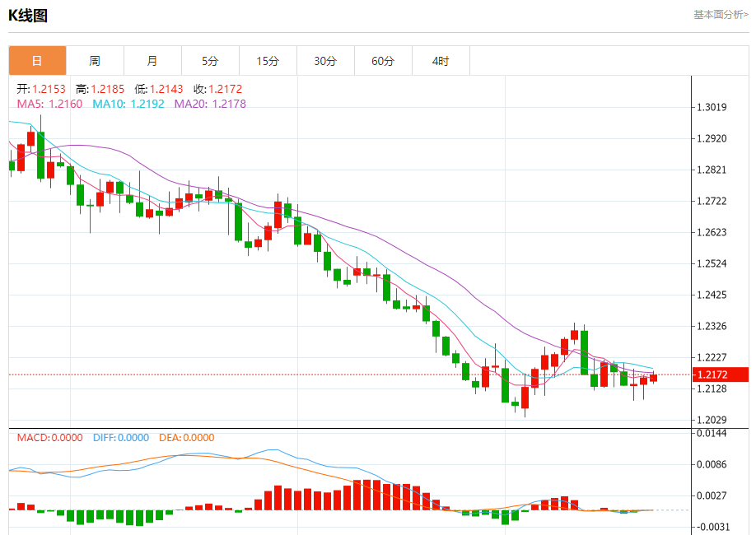The width and height of the screenshot is (756, 535).
Task: Click the 1.2425 price axis label
Action: click(x=712, y=295)
